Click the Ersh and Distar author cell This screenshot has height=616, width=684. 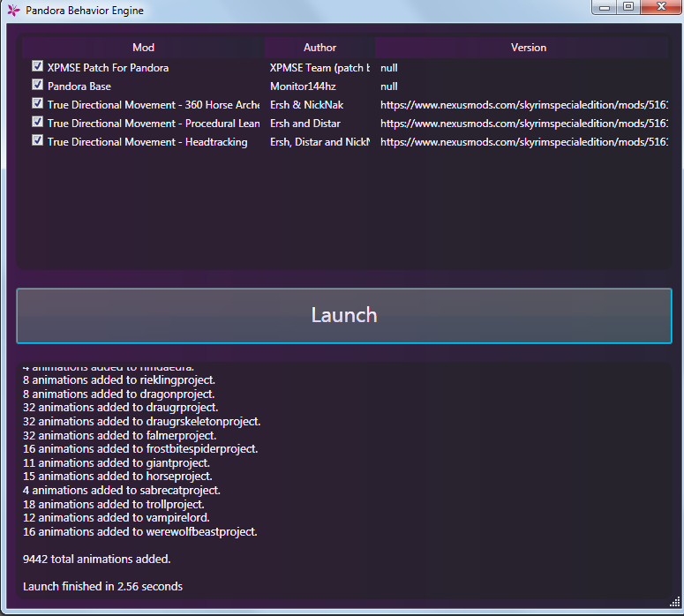pos(305,124)
